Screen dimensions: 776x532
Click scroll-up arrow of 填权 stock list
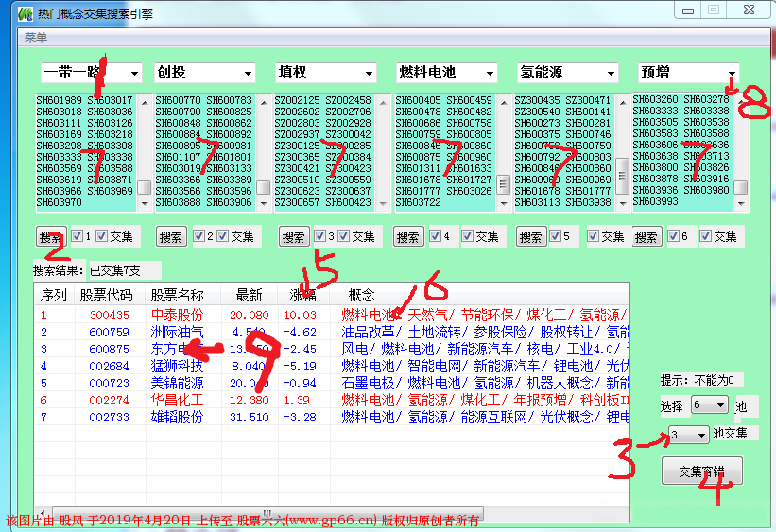point(383,102)
